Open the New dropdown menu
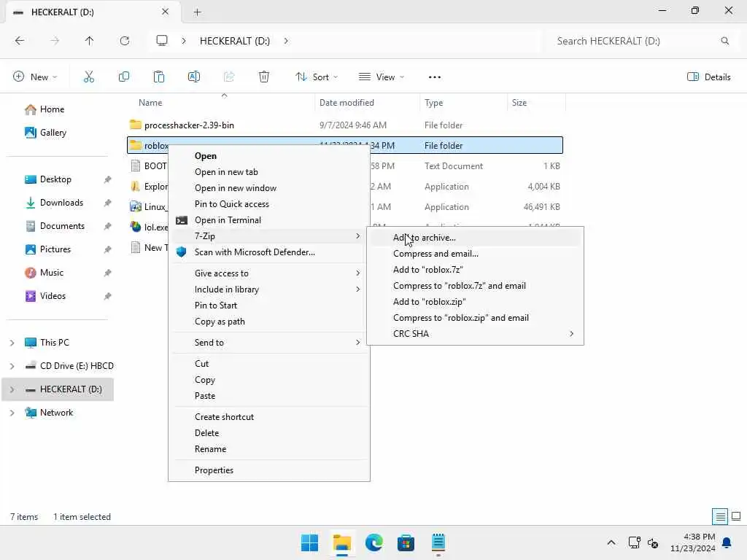The height and width of the screenshot is (560, 747). coord(35,77)
